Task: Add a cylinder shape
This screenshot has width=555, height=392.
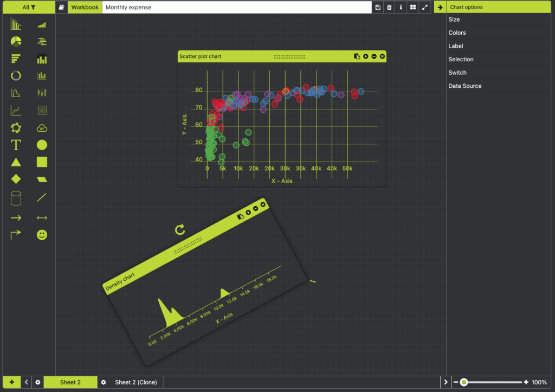Action: pos(16,198)
